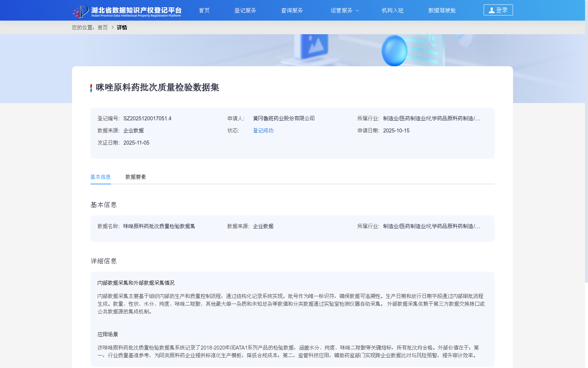Click 数据名称 value in basic info section
Screen dimensions: 588x368
[159, 226]
